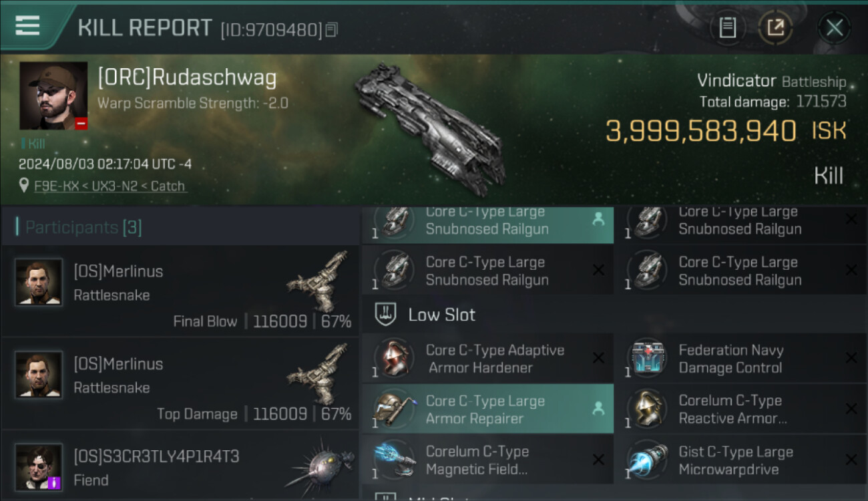Click the Low Slot section icon
This screenshot has height=501, width=868.
click(385, 315)
